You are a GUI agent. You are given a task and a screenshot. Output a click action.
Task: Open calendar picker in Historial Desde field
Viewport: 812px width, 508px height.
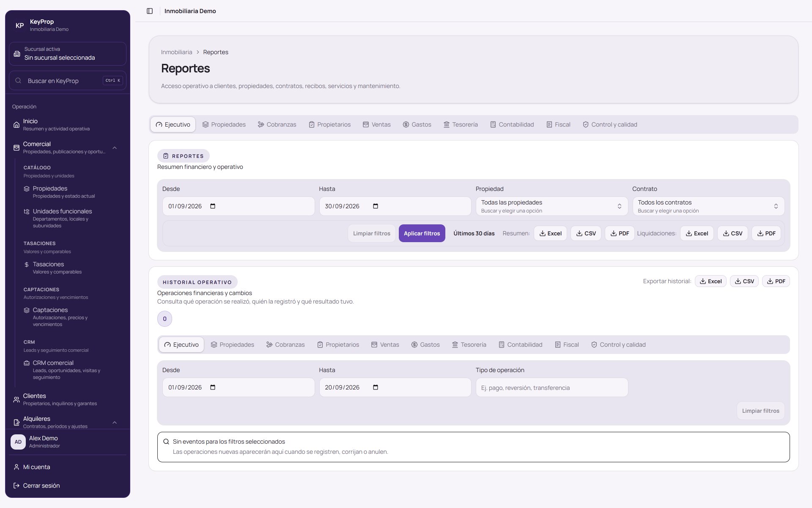coord(213,387)
